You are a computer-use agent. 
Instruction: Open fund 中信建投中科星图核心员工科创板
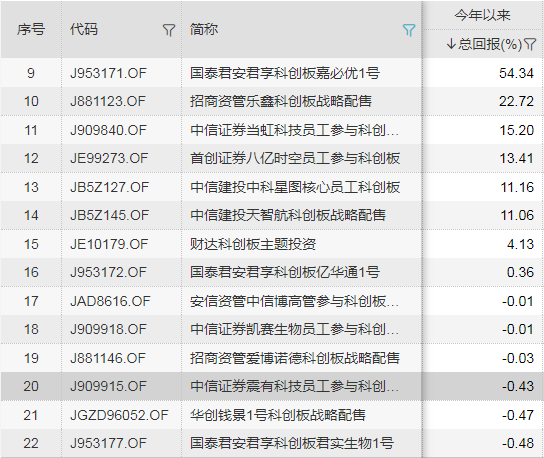(x=295, y=187)
